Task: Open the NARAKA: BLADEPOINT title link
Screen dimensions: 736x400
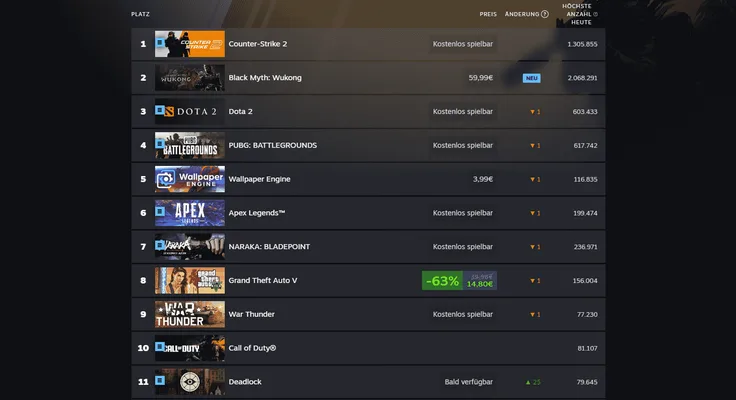Action: point(269,246)
